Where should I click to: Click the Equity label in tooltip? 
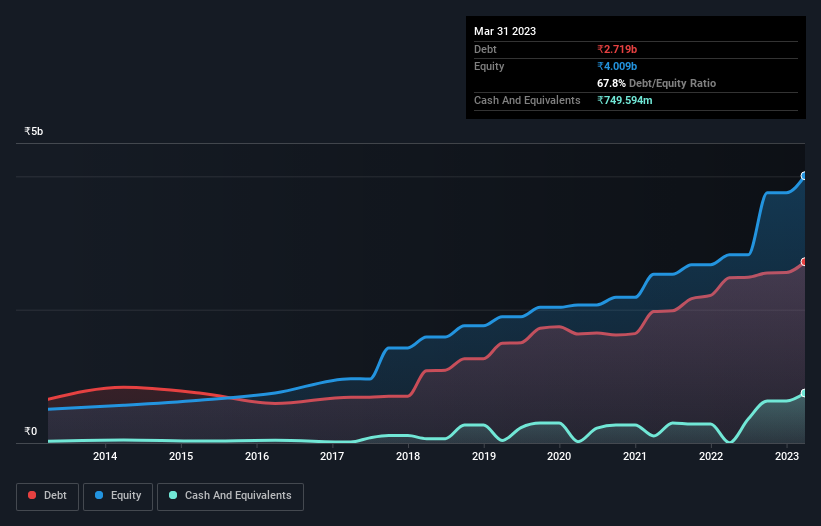489,66
